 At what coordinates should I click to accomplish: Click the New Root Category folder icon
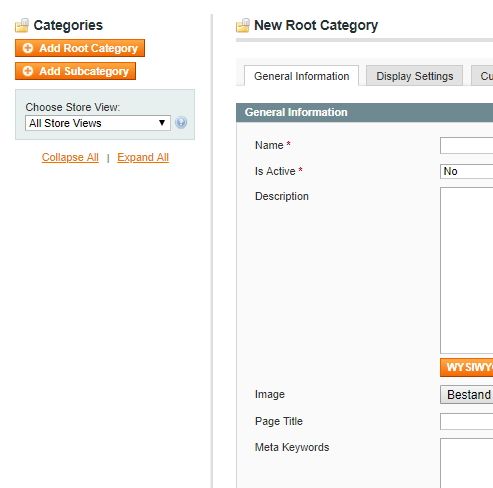(x=243, y=25)
